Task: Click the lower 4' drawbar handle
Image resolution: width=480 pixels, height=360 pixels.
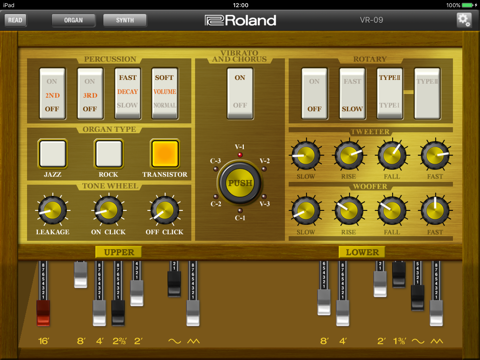Action: click(x=343, y=313)
